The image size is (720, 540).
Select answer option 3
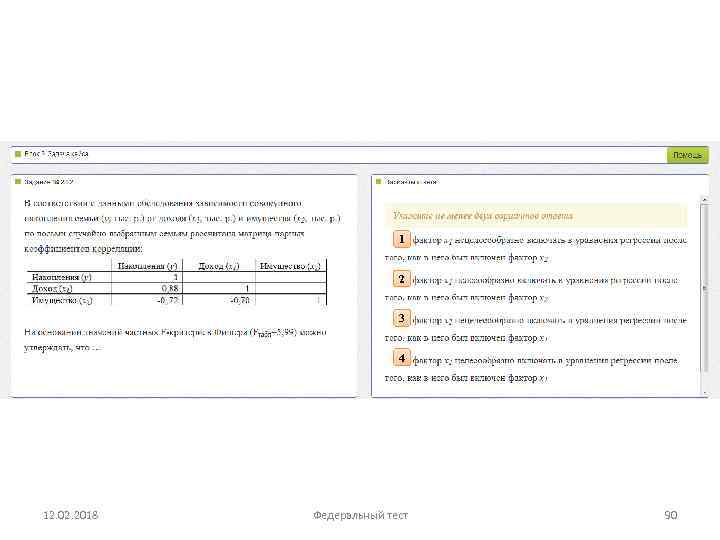(x=401, y=319)
